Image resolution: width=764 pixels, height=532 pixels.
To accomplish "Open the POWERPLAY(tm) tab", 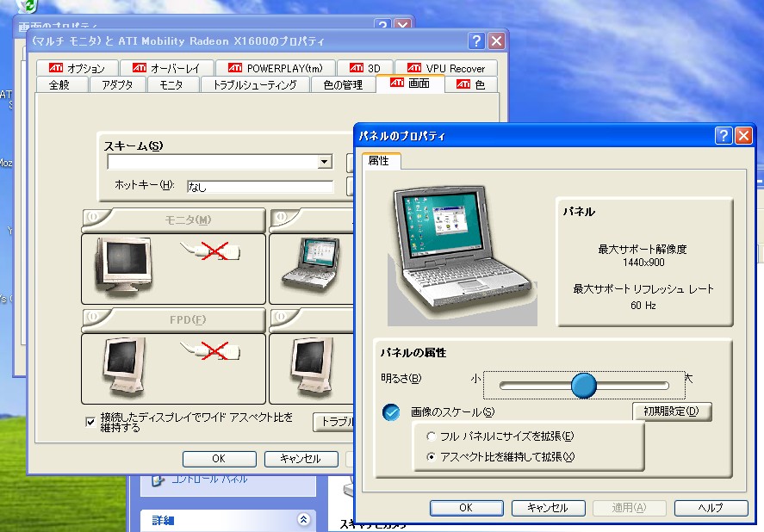I will (276, 68).
